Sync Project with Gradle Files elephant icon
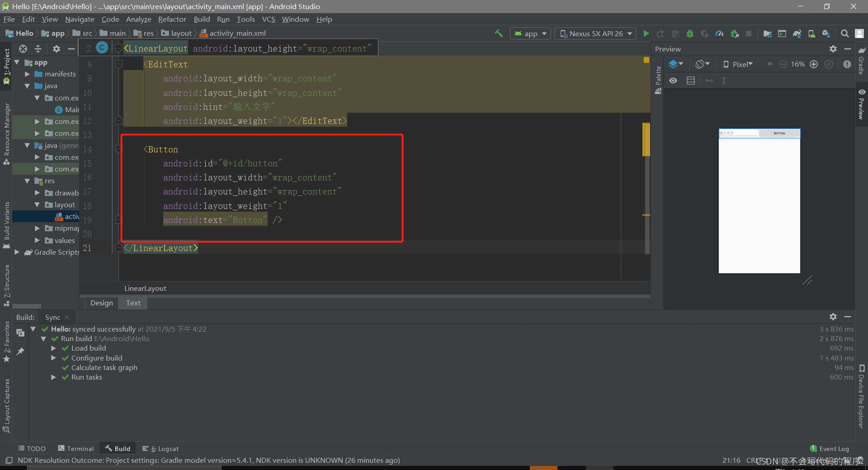868x470 pixels. point(797,33)
